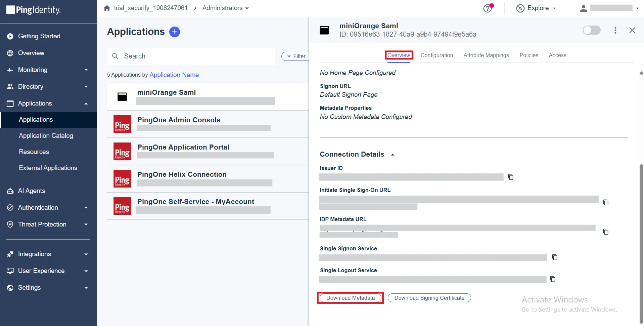Copy the Issuer ID value

[511, 177]
